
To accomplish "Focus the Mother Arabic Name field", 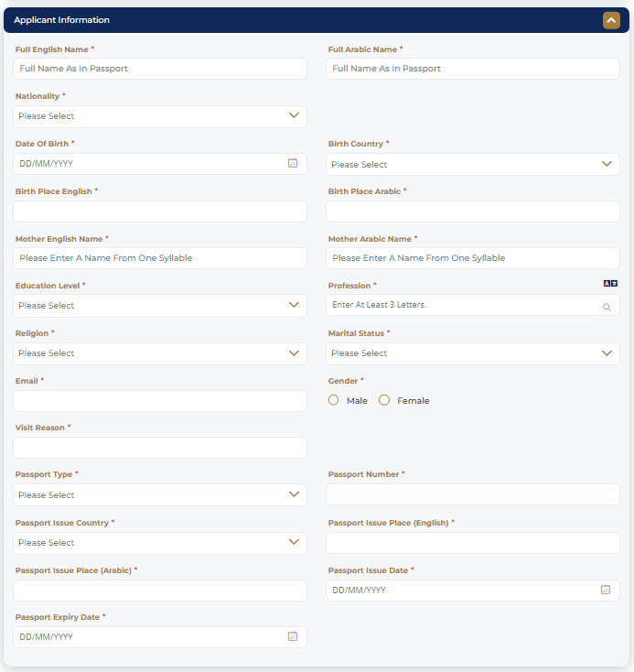I will click(473, 258).
